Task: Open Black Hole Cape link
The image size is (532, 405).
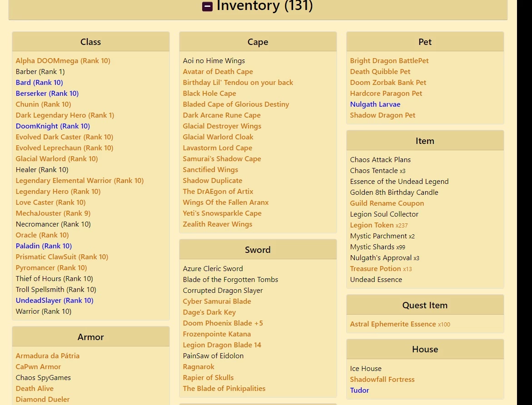Action: coord(209,93)
